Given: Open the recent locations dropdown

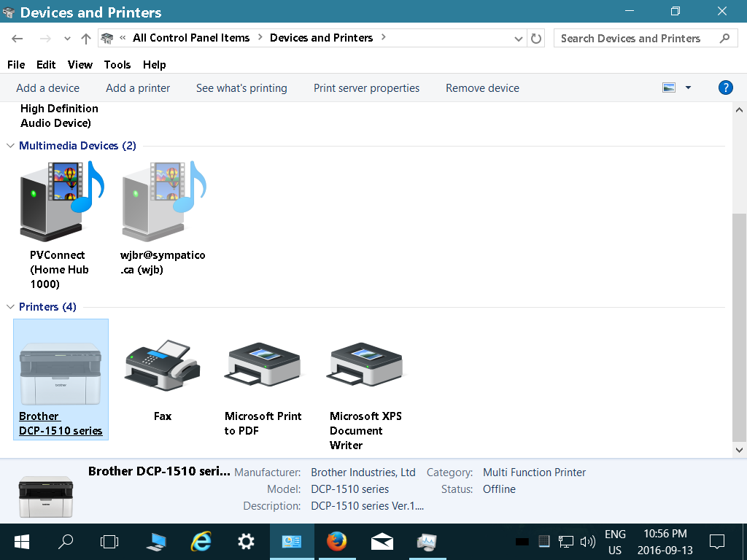Looking at the screenshot, I should tap(67, 39).
